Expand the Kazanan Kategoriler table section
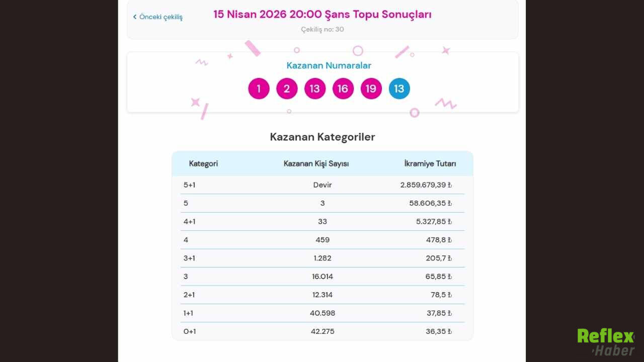644x362 pixels. (322, 136)
